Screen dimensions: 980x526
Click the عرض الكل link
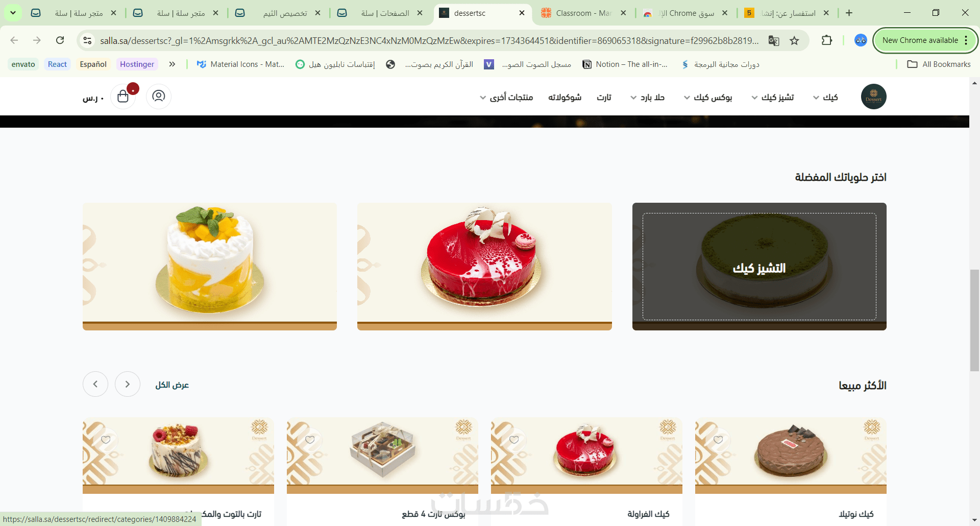coord(172,385)
